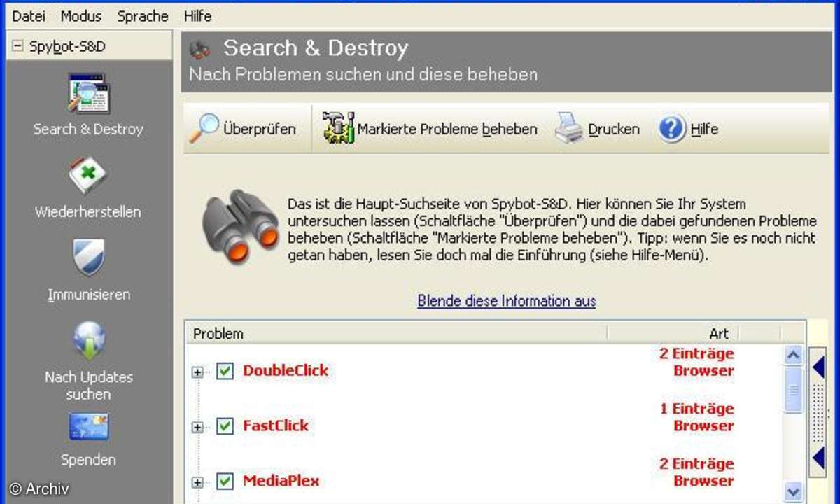The image size is (840, 504).
Task: Open the Hilfe menu in menu bar
Action: (x=197, y=15)
